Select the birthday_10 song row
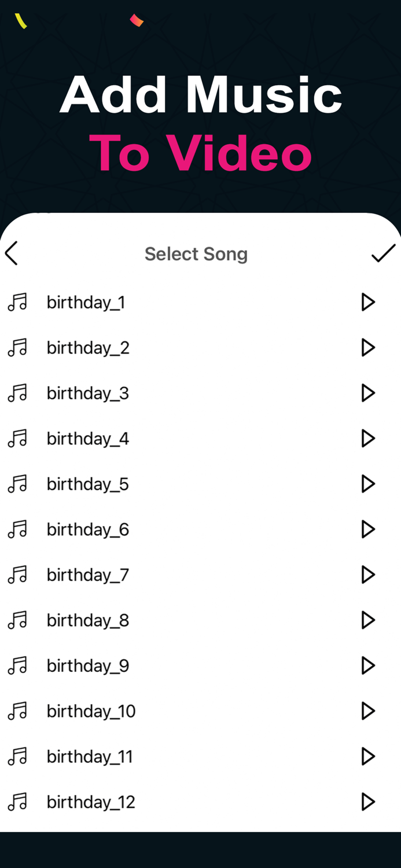401x868 pixels. tap(91, 711)
